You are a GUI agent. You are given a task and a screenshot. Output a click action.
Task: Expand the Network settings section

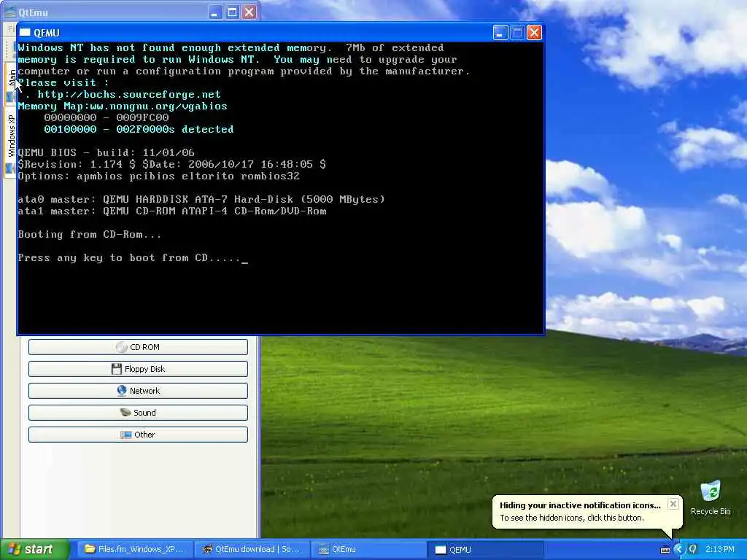(x=138, y=391)
